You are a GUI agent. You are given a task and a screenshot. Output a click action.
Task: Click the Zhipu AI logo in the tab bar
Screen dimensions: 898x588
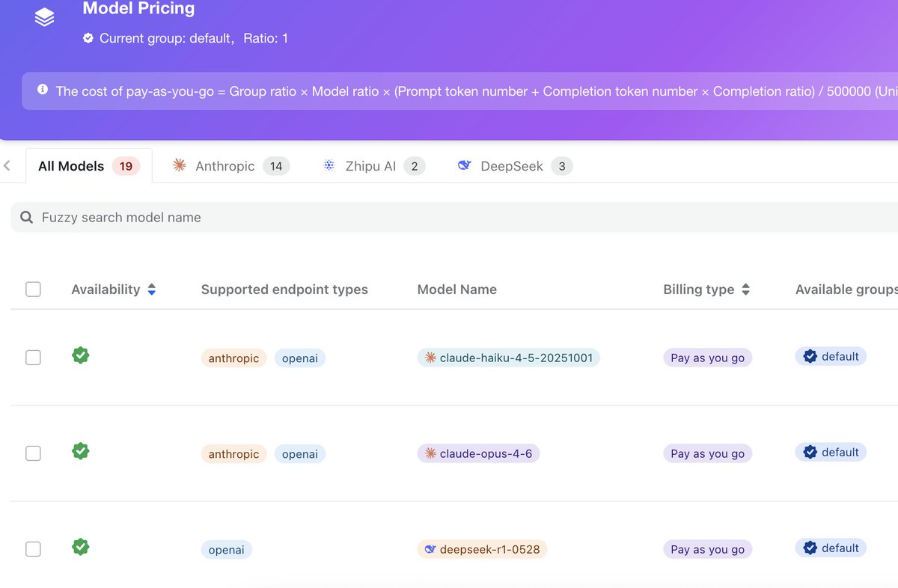tap(329, 165)
